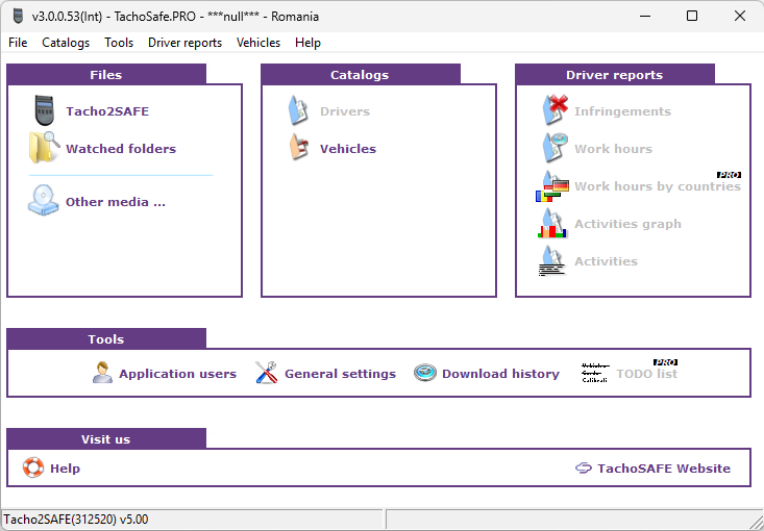Open the File menu
The image size is (764, 531).
18,43
